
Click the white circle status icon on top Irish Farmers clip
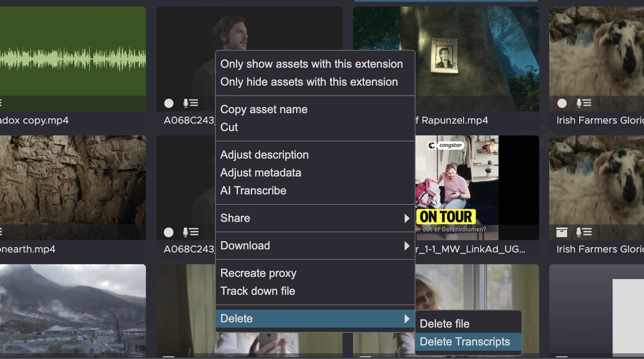click(x=562, y=103)
